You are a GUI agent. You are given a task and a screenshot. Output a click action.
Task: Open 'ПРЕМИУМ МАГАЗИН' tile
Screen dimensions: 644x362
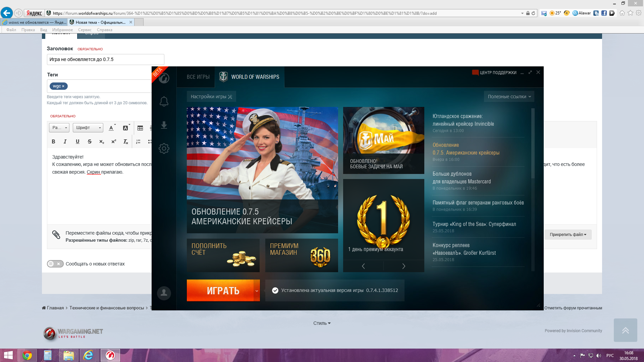pos(302,255)
